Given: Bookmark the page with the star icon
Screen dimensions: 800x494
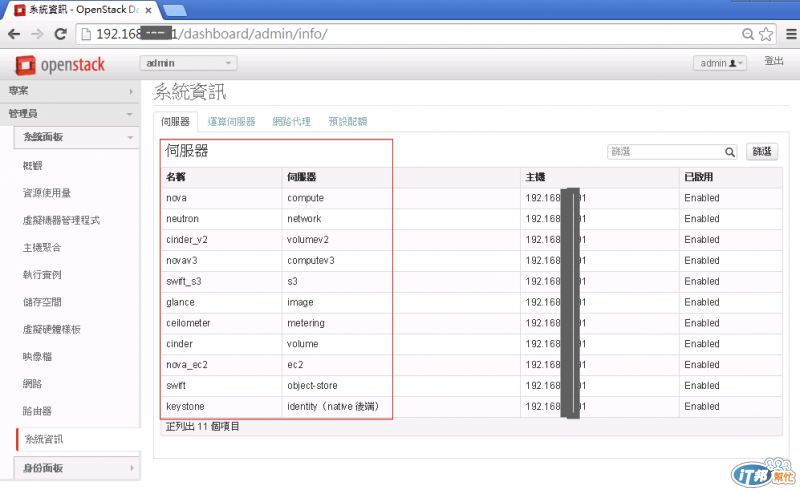Looking at the screenshot, I should point(766,34).
